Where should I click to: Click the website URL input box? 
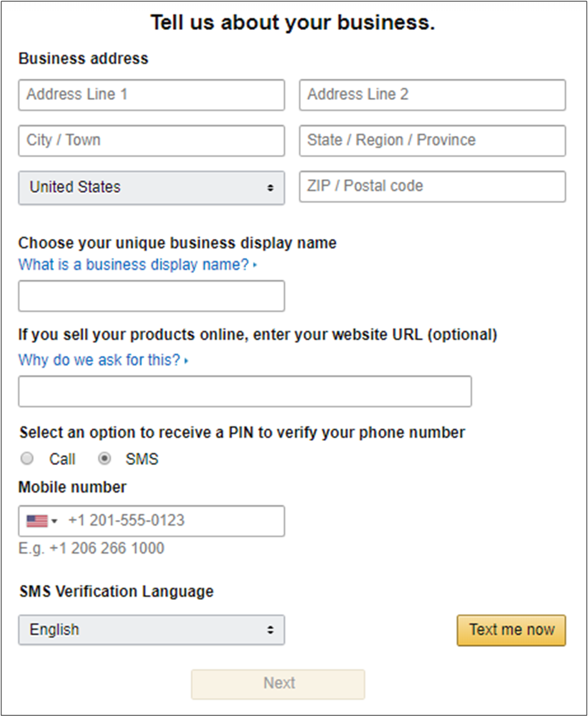[245, 391]
